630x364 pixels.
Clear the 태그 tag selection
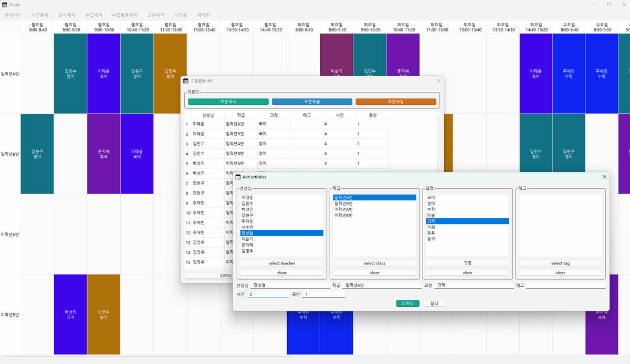[x=561, y=273]
